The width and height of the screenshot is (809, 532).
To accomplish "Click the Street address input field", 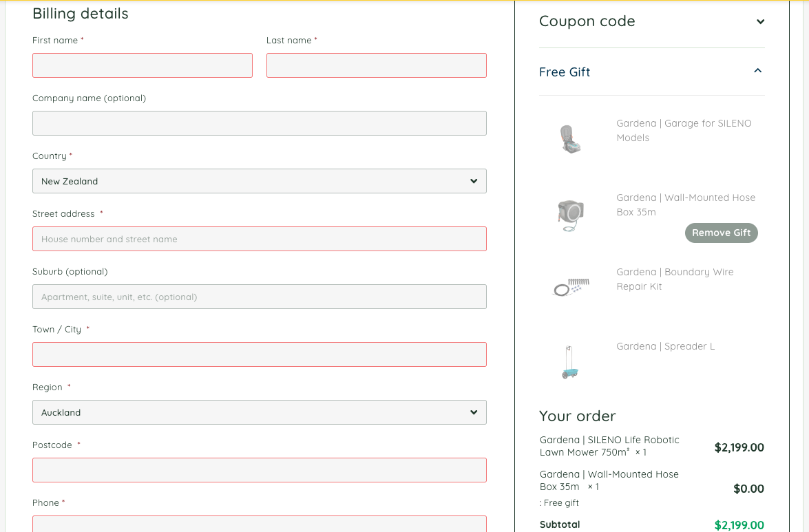I will [x=259, y=239].
